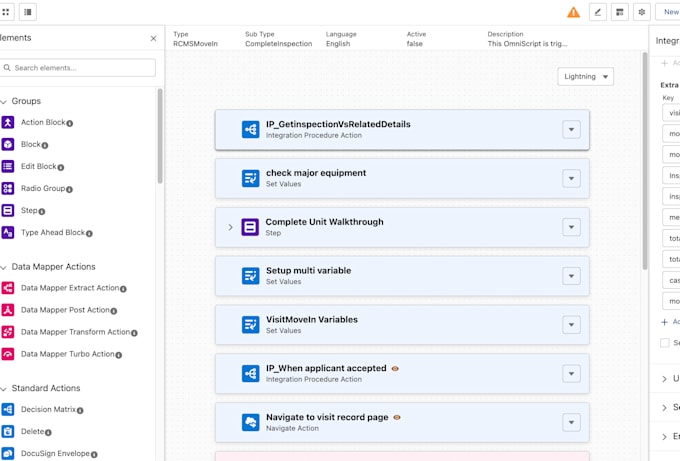Image resolution: width=680 pixels, height=461 pixels.
Task: Click the truncated Description text
Action: (527, 44)
